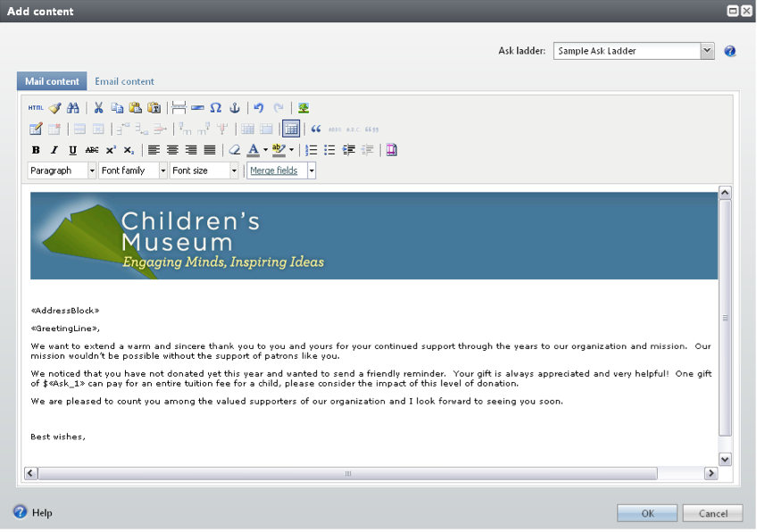Viewport: 757px width, 532px height.
Task: Toggle blockquote formatting
Action: coord(316,129)
